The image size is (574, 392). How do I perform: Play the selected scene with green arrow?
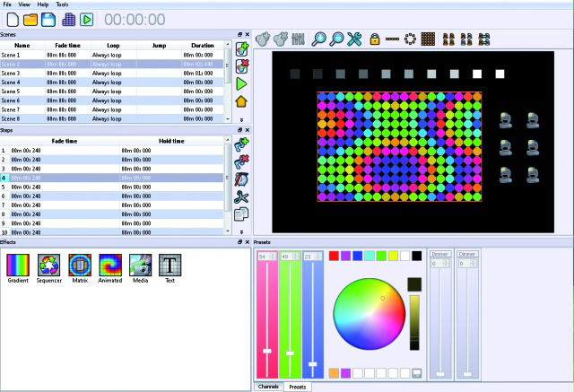(x=241, y=83)
